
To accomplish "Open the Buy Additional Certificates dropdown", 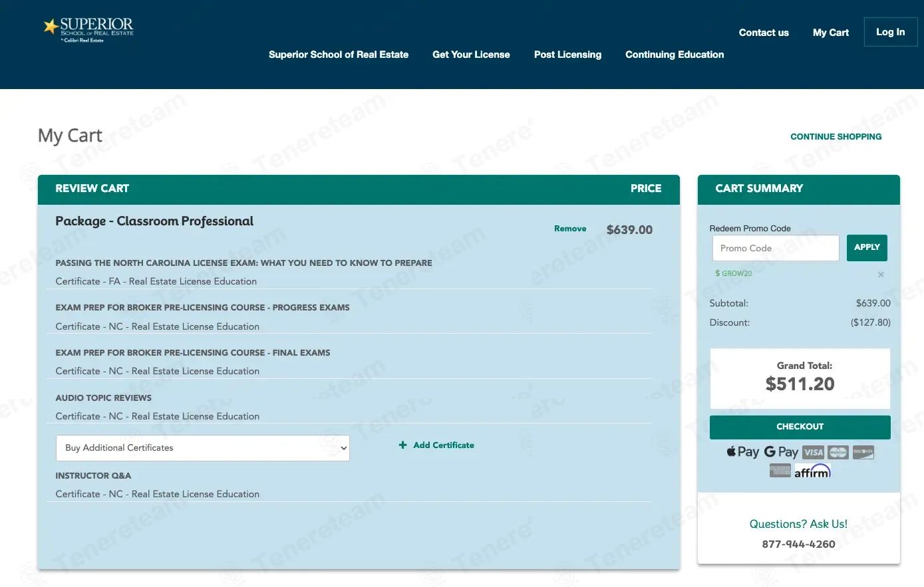I will [203, 448].
